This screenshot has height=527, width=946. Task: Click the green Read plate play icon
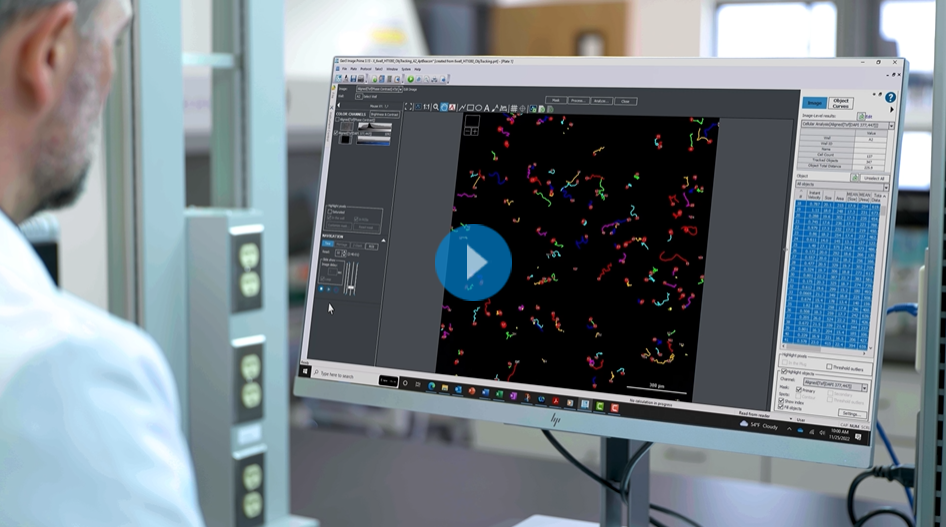click(411, 79)
